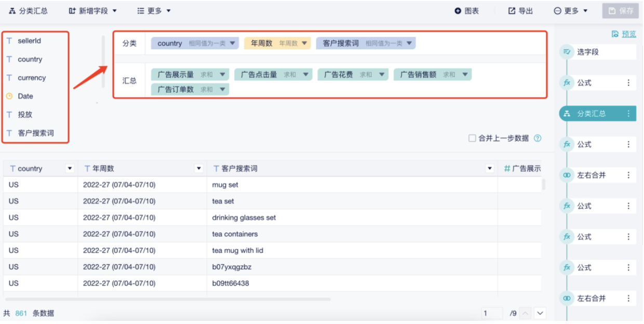Open three-dot menu of the bottom 左右合并 step
The image size is (644, 324).
[628, 299]
